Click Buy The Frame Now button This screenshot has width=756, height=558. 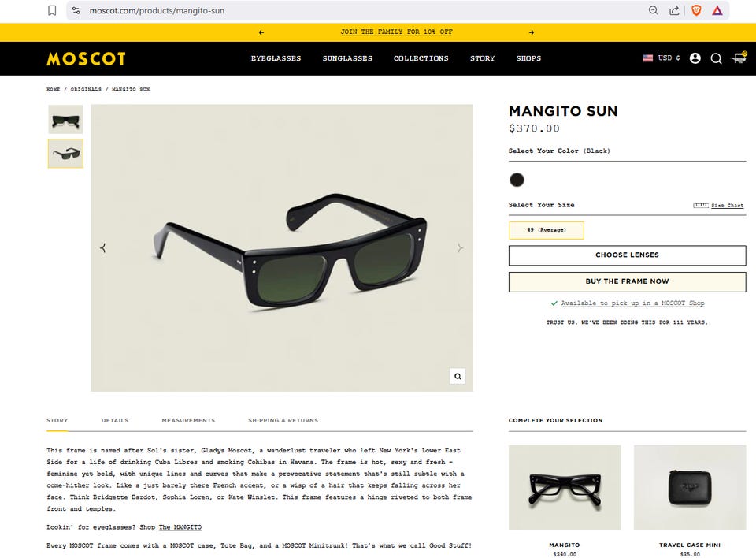click(627, 282)
